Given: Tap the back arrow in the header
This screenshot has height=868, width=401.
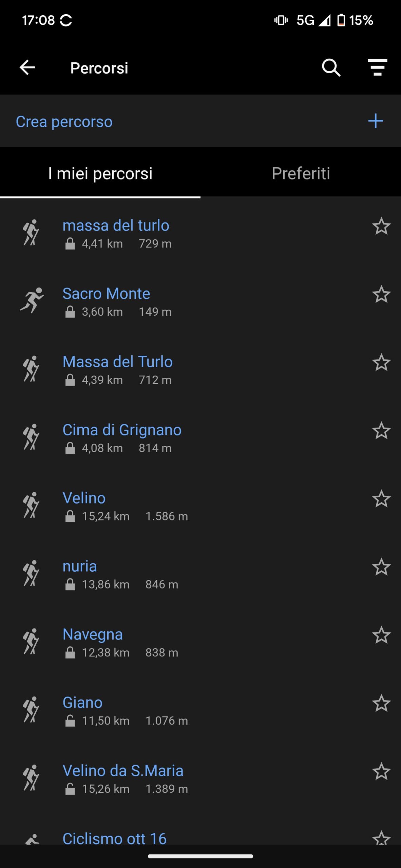Looking at the screenshot, I should pos(27,67).
